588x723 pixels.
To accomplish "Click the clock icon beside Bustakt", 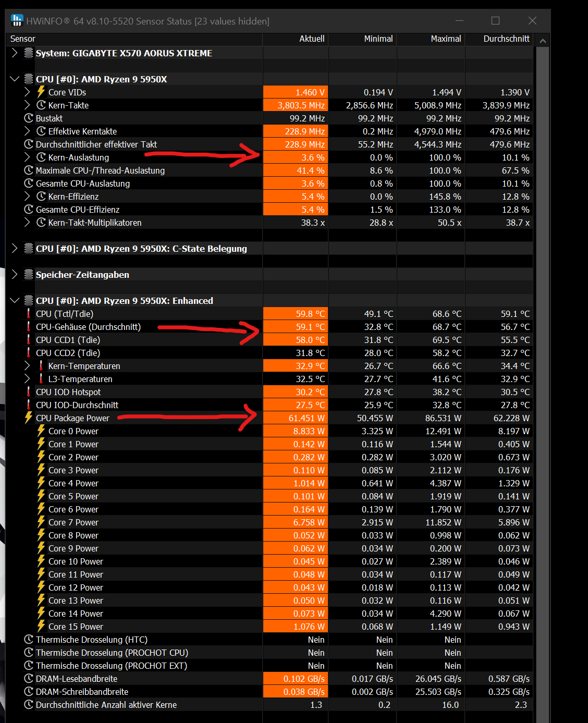I will tap(29, 118).
